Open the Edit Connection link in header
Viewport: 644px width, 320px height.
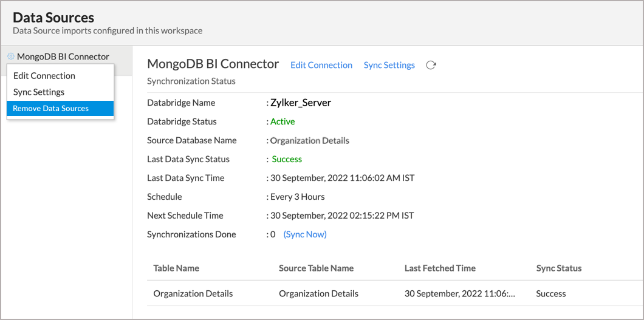pyautogui.click(x=321, y=65)
